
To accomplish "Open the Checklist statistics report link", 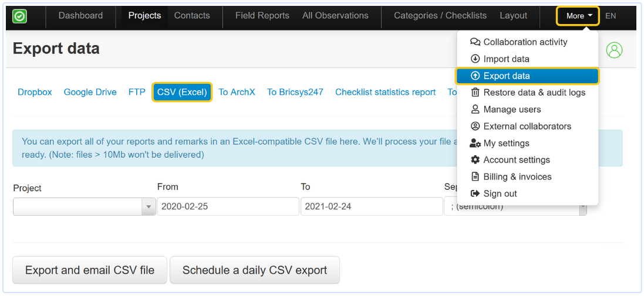I will 385,92.
